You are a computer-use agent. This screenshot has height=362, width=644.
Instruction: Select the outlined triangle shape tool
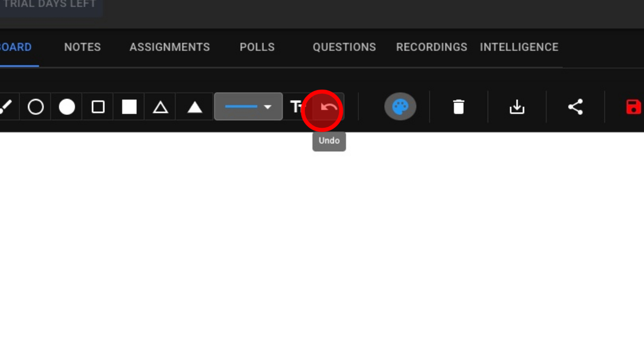(160, 107)
